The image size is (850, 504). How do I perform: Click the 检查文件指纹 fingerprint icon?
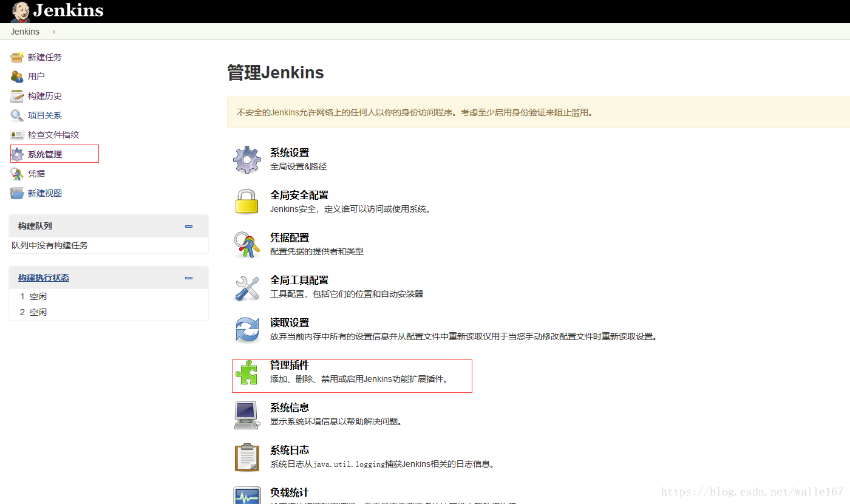pyautogui.click(x=17, y=135)
